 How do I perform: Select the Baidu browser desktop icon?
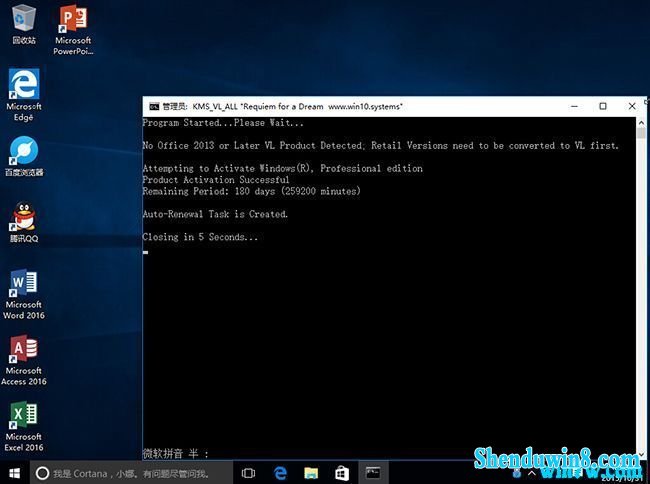point(24,157)
